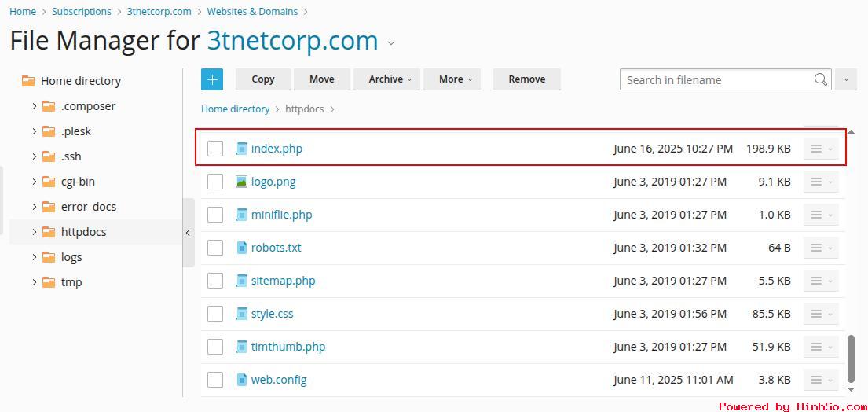Click the scrollbar down arrow

(x=851, y=390)
